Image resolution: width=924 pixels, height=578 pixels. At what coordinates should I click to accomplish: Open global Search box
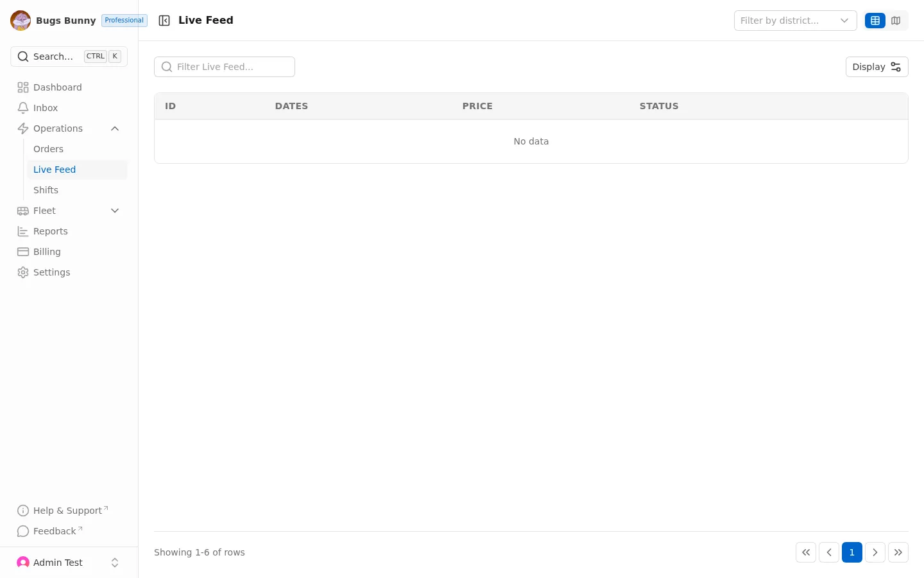69,57
